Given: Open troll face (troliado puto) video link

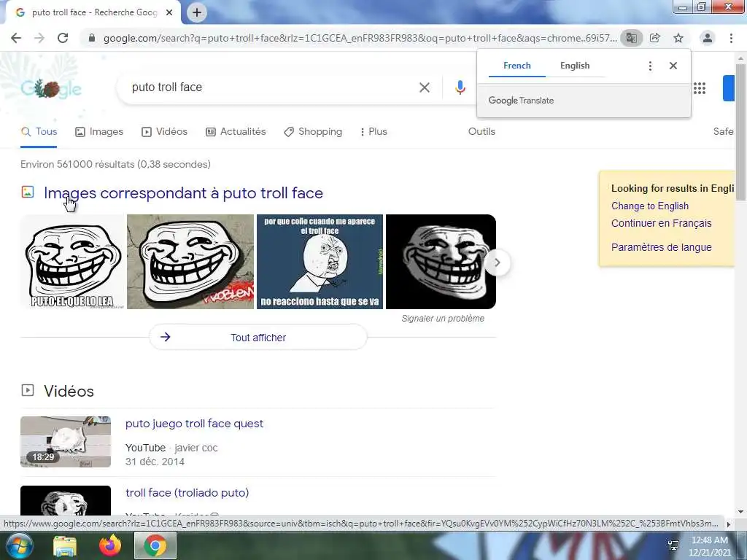Looking at the screenshot, I should tap(187, 493).
